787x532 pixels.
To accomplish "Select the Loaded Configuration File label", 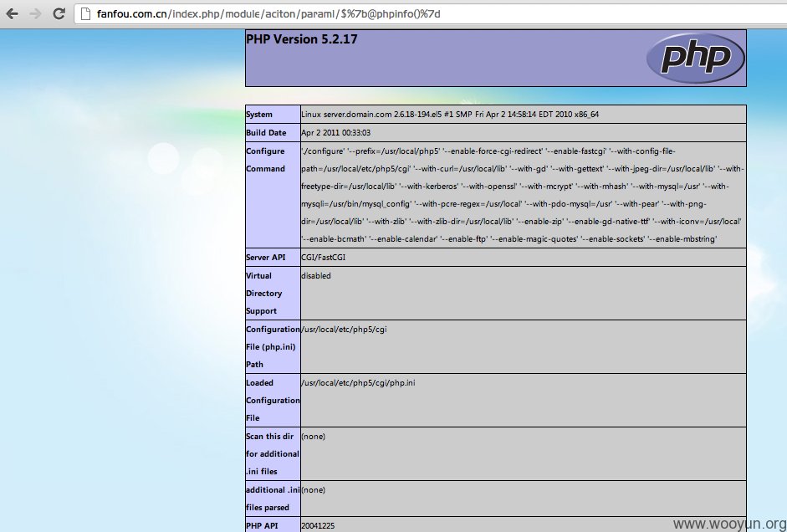I will (273, 400).
